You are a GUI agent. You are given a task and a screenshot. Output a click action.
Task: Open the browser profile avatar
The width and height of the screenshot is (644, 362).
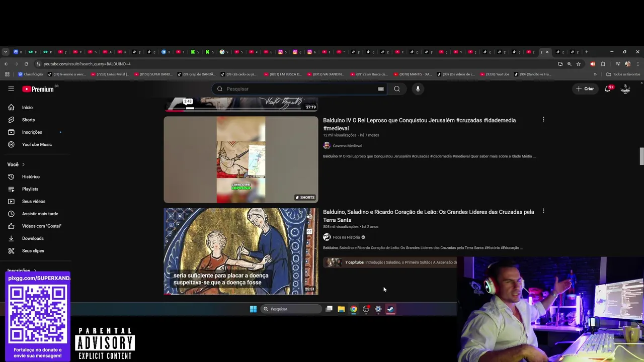point(627,64)
